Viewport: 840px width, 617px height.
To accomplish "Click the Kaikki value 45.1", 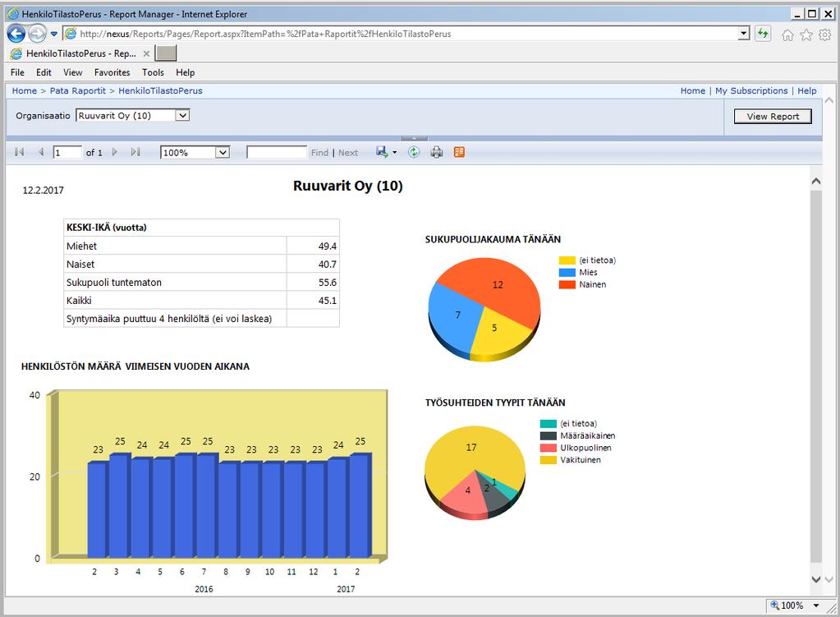I will tap(328, 301).
